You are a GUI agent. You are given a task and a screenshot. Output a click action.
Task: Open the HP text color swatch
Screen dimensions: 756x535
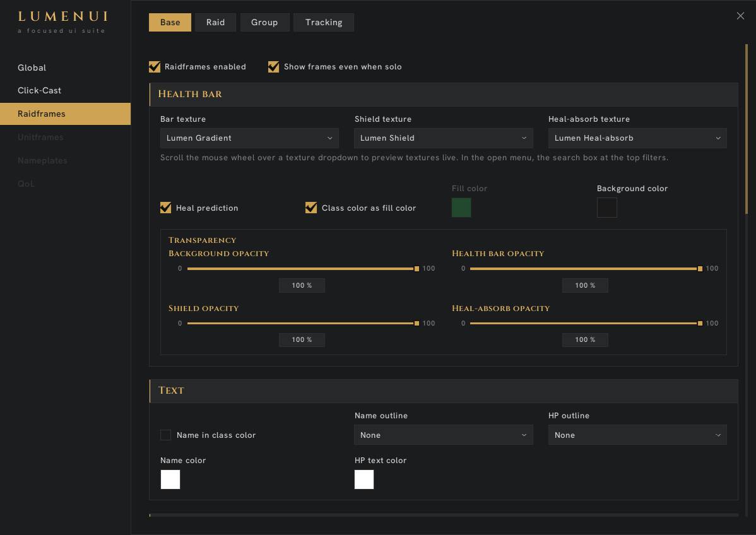(x=364, y=479)
